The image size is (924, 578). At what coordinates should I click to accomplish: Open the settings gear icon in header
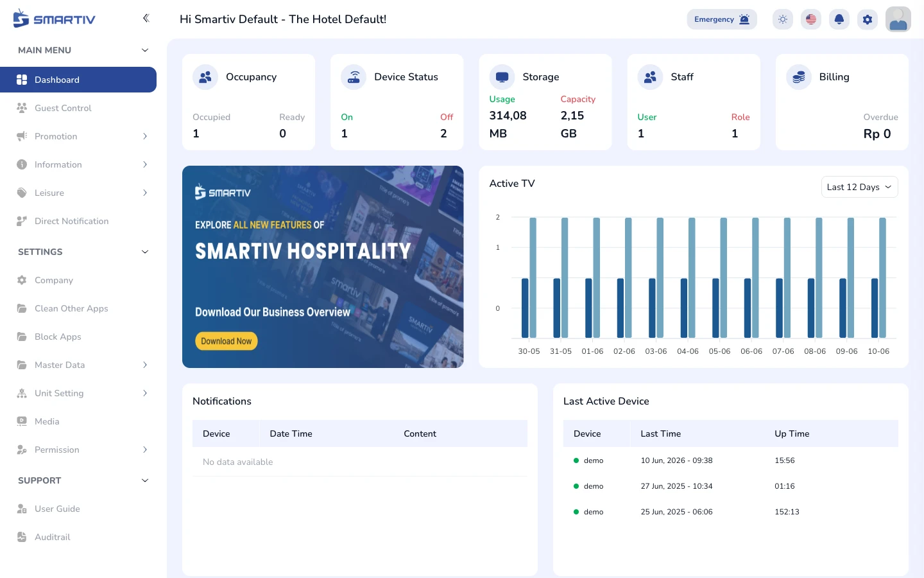[x=868, y=19]
